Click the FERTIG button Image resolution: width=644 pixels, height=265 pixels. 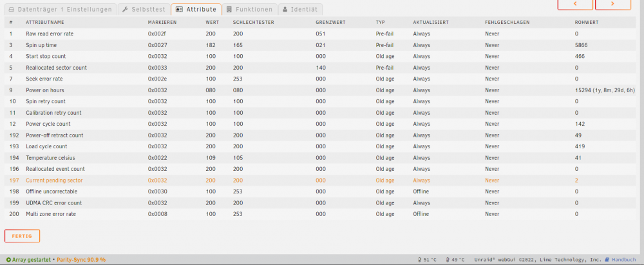click(22, 236)
